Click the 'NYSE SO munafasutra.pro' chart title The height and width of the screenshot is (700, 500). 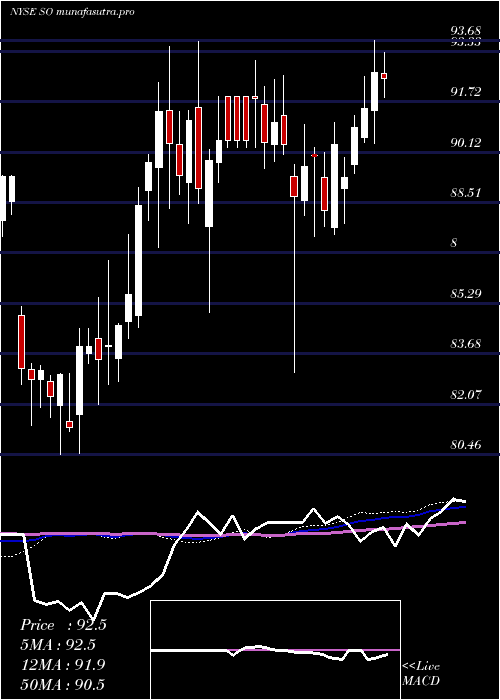pos(72,12)
